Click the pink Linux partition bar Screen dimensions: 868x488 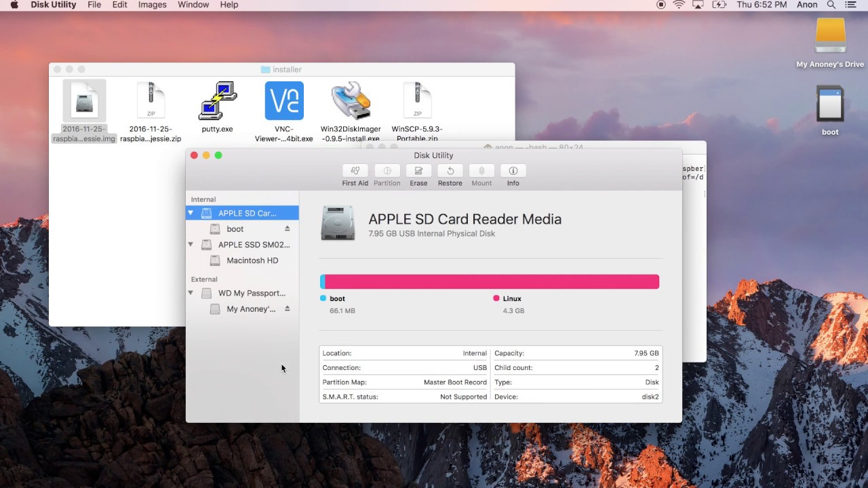tap(492, 281)
